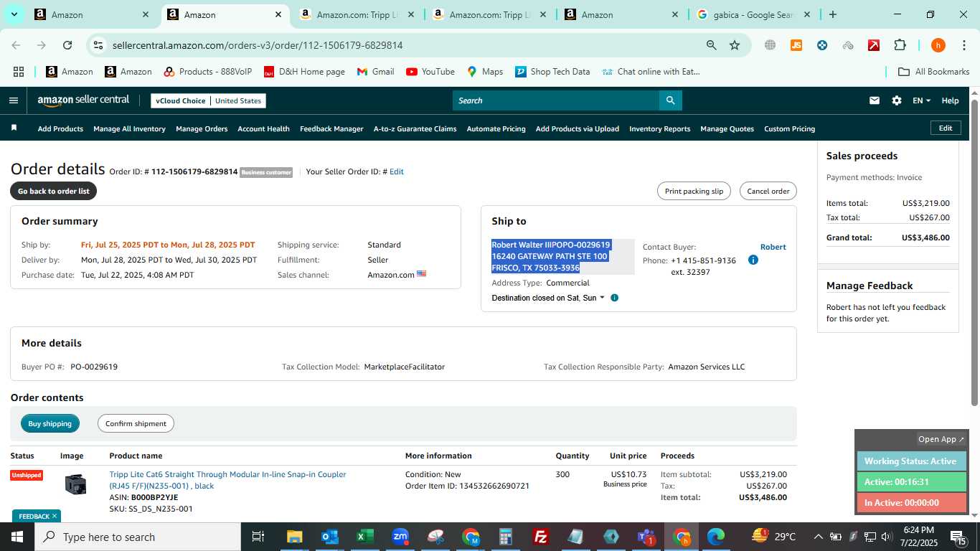Image resolution: width=980 pixels, height=551 pixels.
Task: Click the info icon next to phone number
Action: (753, 260)
